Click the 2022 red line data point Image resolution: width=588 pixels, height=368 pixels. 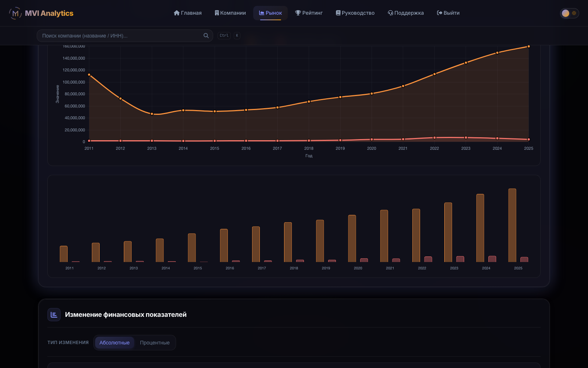[434, 138]
